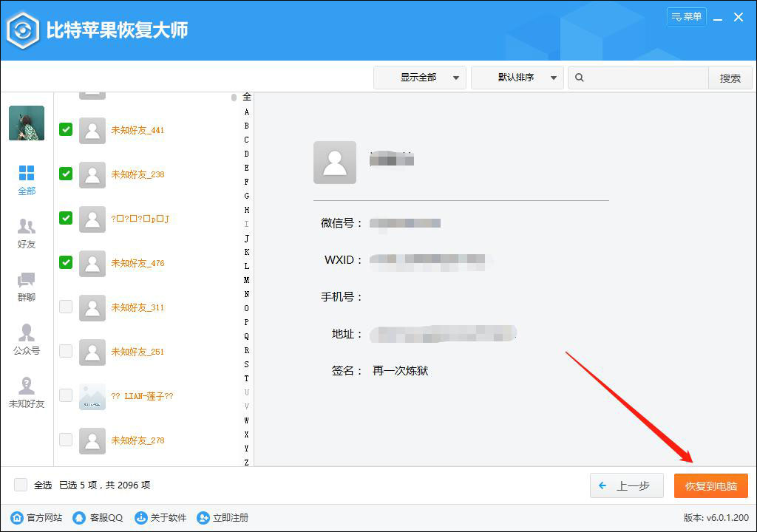This screenshot has height=532, width=757.
Task: Go back with the 上一步 button
Action: coord(626,485)
